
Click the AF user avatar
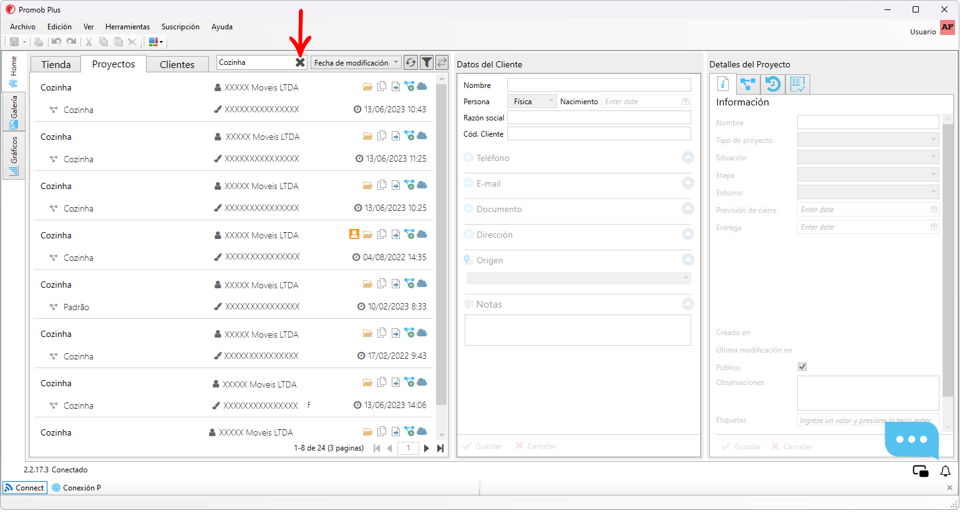(x=948, y=27)
